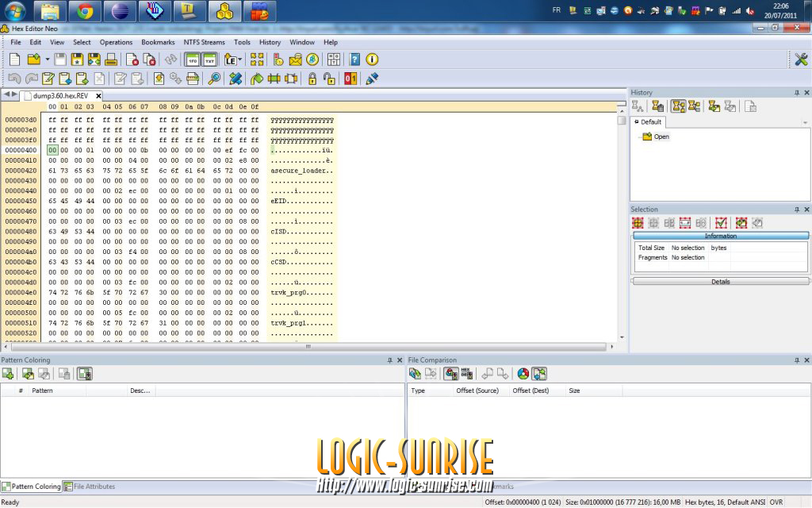Expand the History tab list dropdown arrow
This screenshot has height=508, width=812.
805,123
